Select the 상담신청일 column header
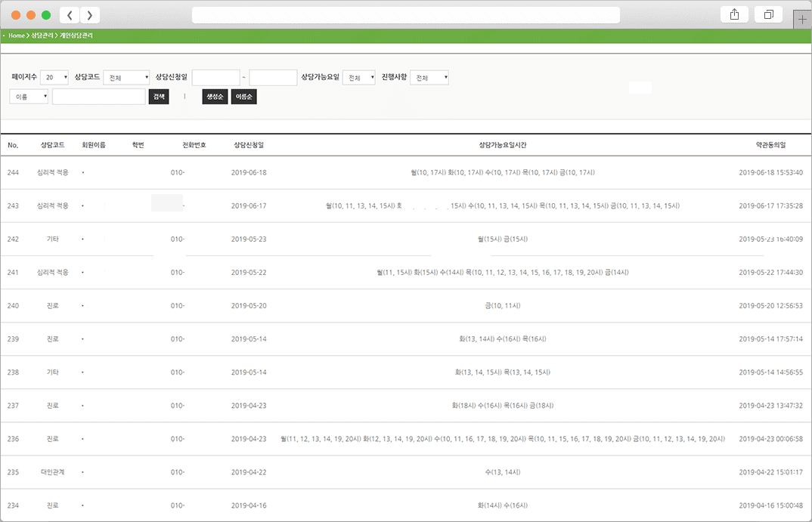 click(249, 145)
